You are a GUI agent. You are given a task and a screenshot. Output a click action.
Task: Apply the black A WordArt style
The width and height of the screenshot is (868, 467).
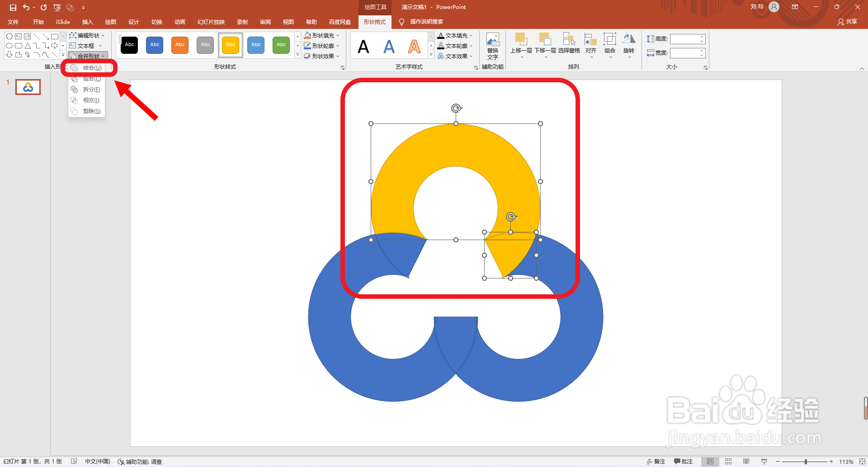point(363,47)
